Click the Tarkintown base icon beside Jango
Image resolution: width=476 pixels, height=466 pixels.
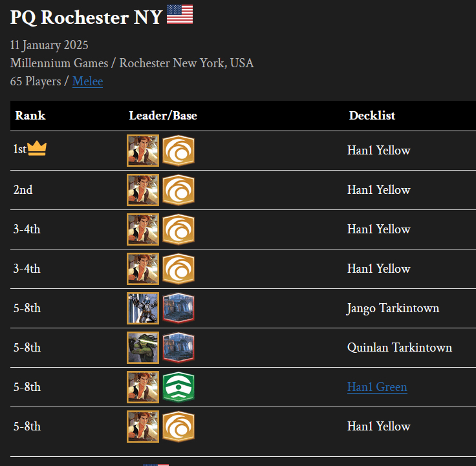pos(178,308)
